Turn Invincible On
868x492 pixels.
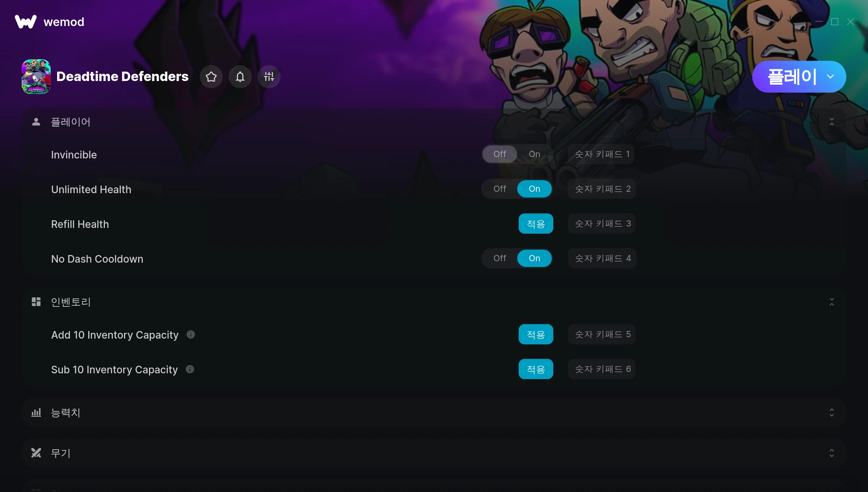pos(535,154)
